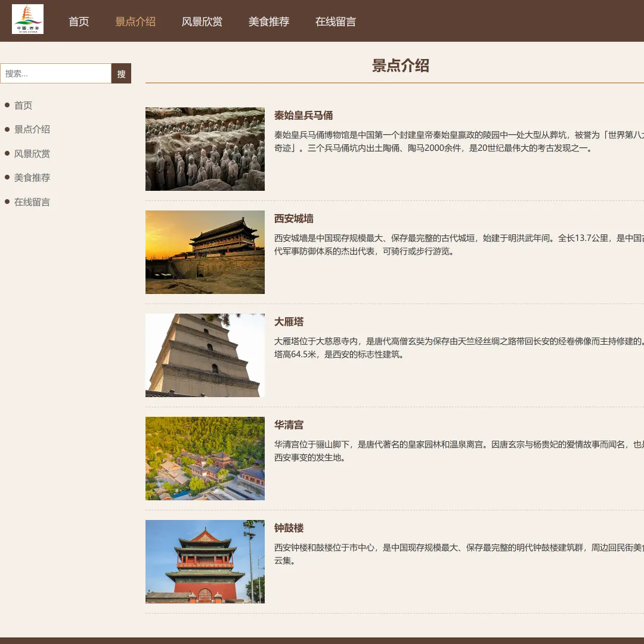Open 风景欣赏 in the top navigation bar
Viewport: 644px width, 644px height.
[202, 22]
